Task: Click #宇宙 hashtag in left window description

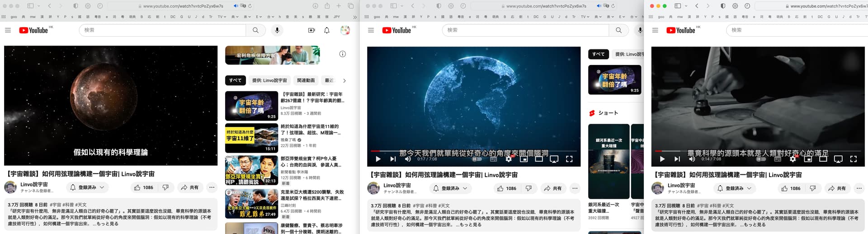Action: pos(55,205)
